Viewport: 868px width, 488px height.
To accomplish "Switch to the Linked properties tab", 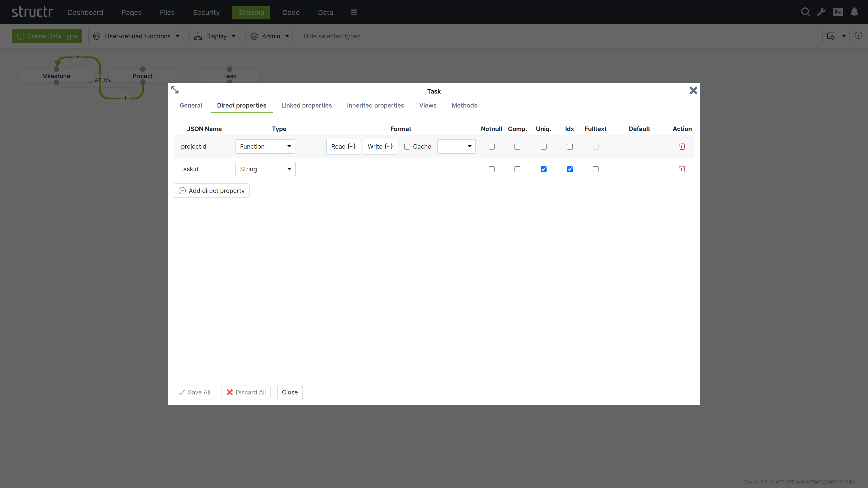I will click(x=307, y=105).
